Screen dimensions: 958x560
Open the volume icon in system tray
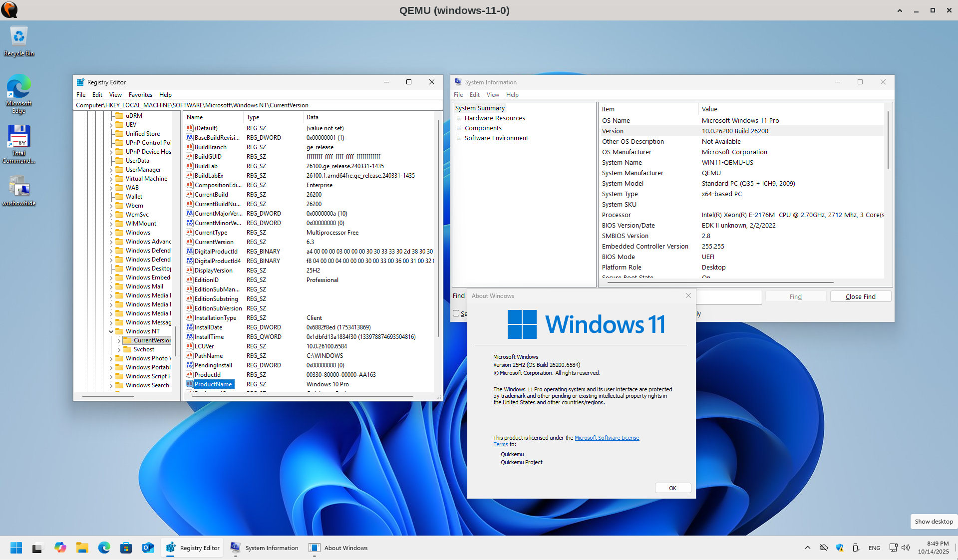point(906,548)
